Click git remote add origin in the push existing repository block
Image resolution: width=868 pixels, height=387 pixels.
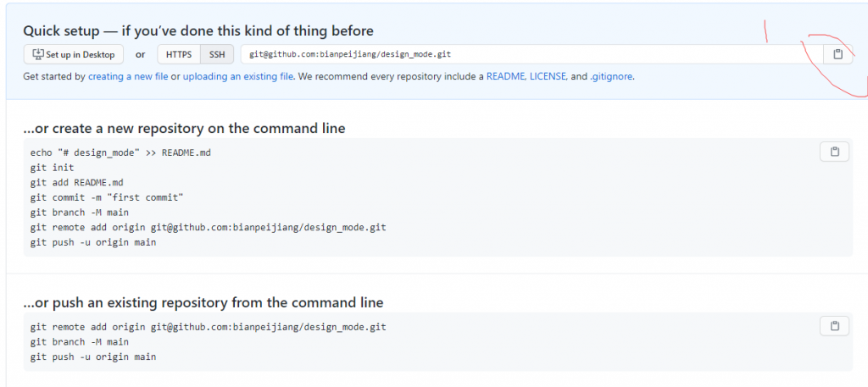209,327
